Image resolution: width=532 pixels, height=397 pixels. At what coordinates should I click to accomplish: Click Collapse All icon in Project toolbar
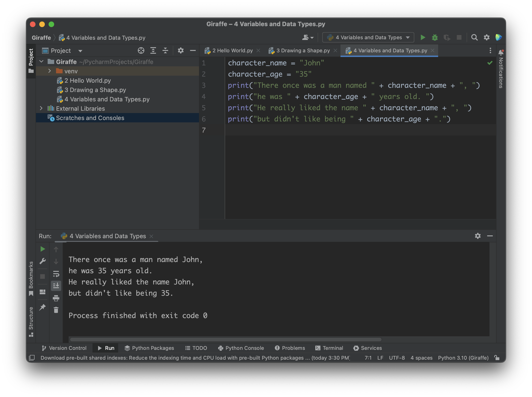165,50
